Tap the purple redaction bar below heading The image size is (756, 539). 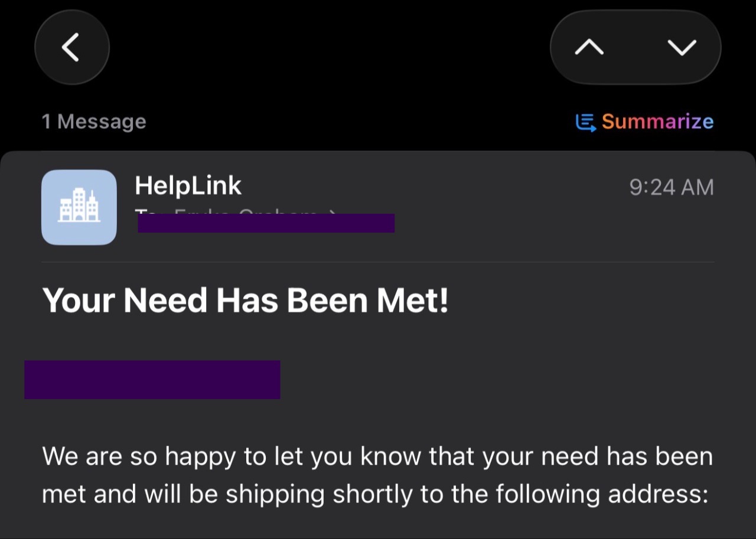tap(152, 380)
